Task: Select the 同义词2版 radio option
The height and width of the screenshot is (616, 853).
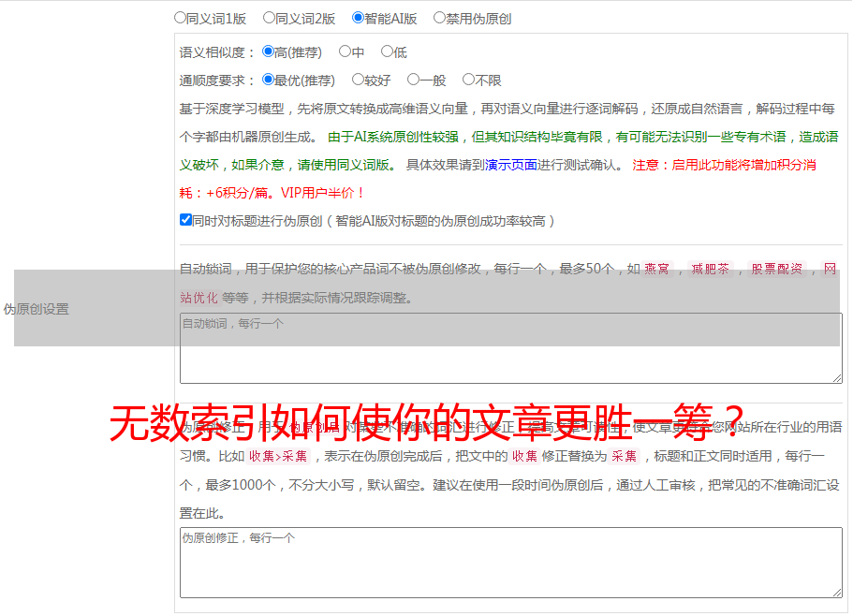Action: pyautogui.click(x=269, y=18)
